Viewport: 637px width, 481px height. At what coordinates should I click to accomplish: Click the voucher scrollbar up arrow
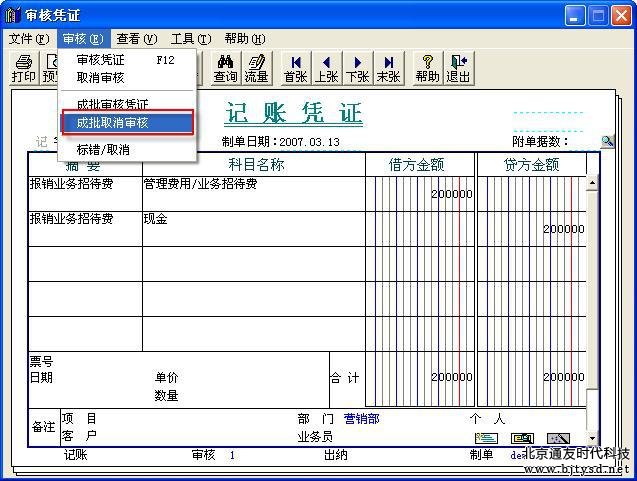pos(592,183)
